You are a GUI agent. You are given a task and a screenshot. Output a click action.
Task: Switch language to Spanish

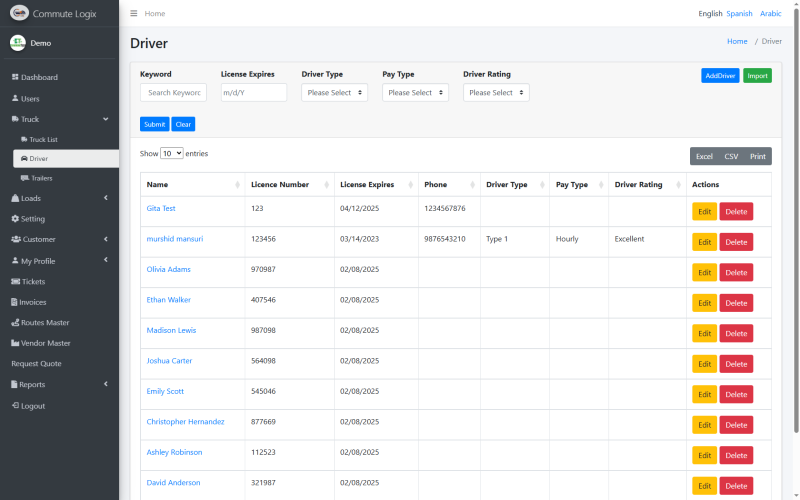point(739,13)
